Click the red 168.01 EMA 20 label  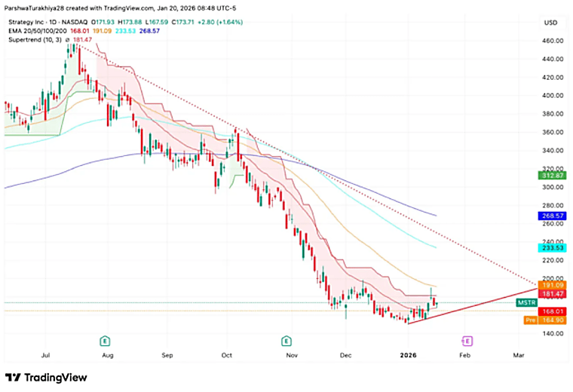[553, 311]
